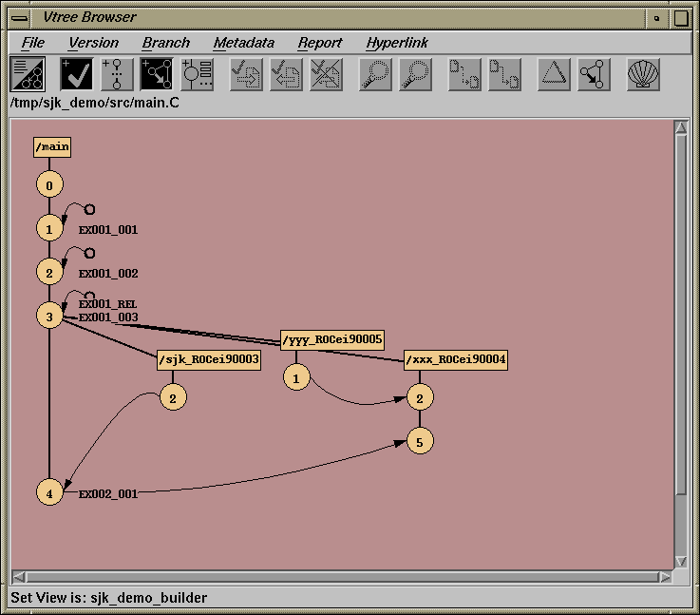Toggle the black checkmark toolbar button
Image resolution: width=700 pixels, height=615 pixels.
(77, 74)
